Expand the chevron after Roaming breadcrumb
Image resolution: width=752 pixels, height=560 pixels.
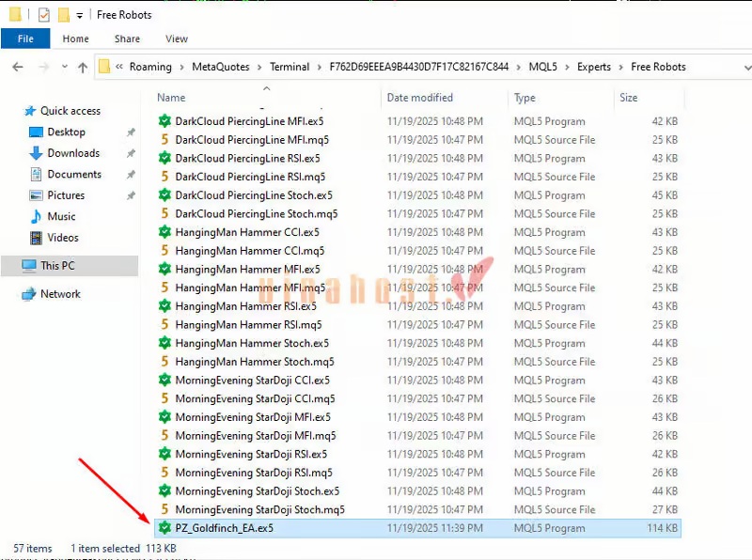point(181,67)
